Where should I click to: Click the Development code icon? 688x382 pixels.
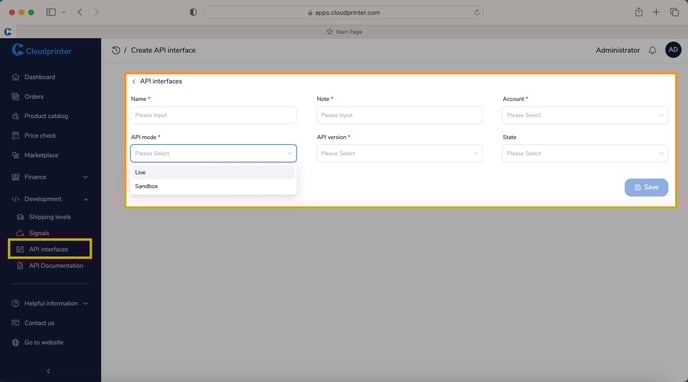click(16, 199)
